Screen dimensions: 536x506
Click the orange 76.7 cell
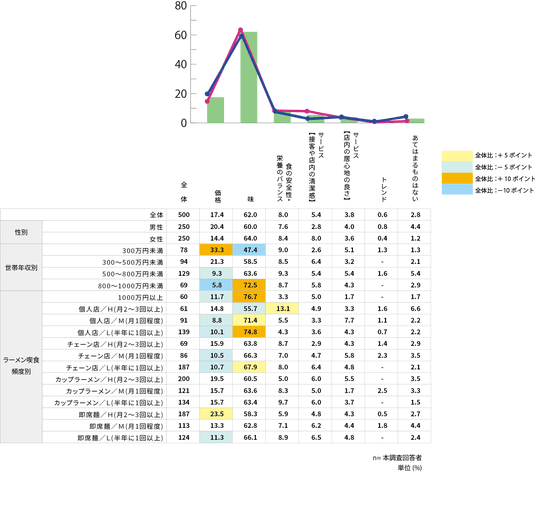pos(249,297)
